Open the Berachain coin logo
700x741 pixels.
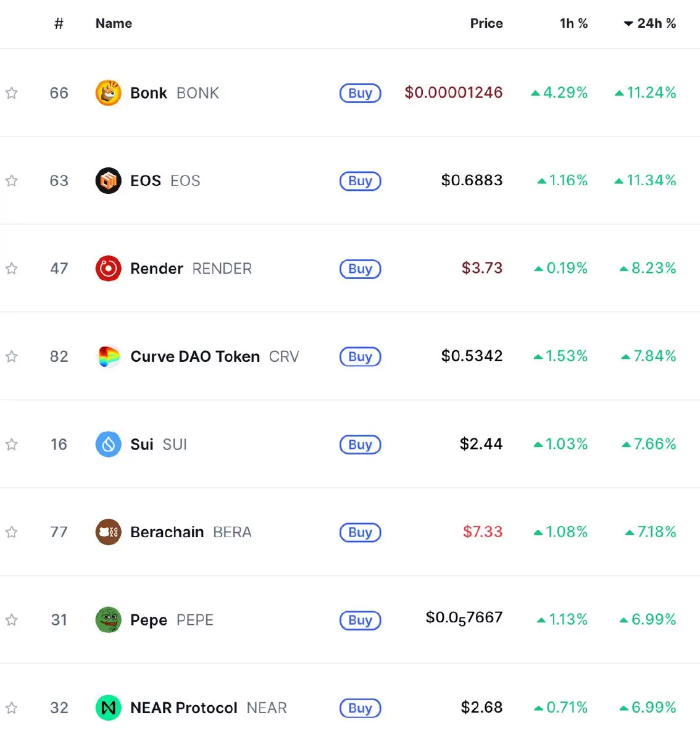pos(108,532)
